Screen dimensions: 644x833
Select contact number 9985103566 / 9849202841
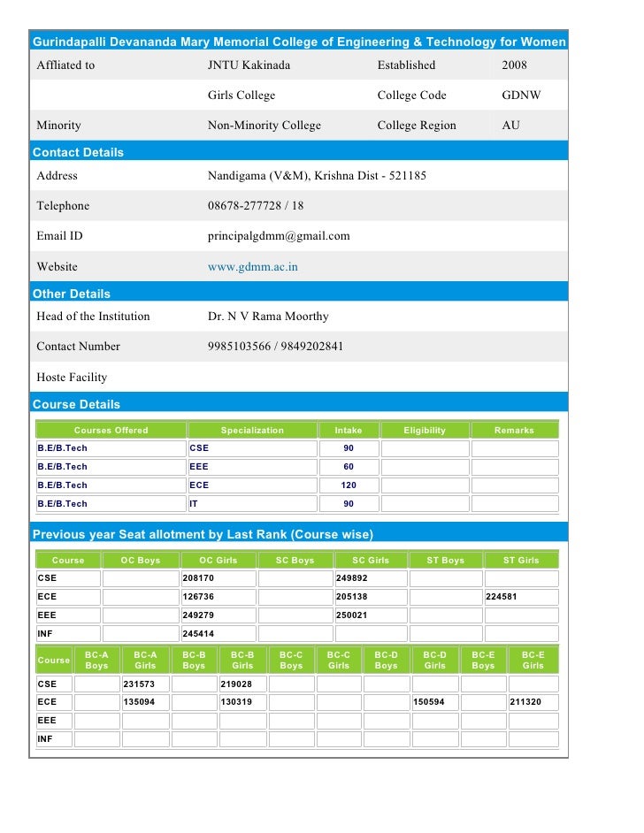275,347
